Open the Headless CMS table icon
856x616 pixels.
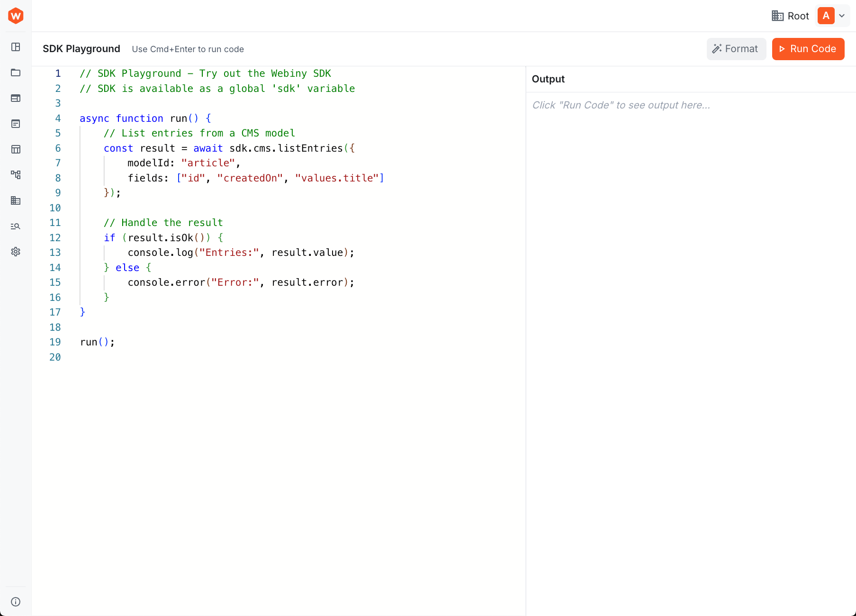tap(16, 149)
